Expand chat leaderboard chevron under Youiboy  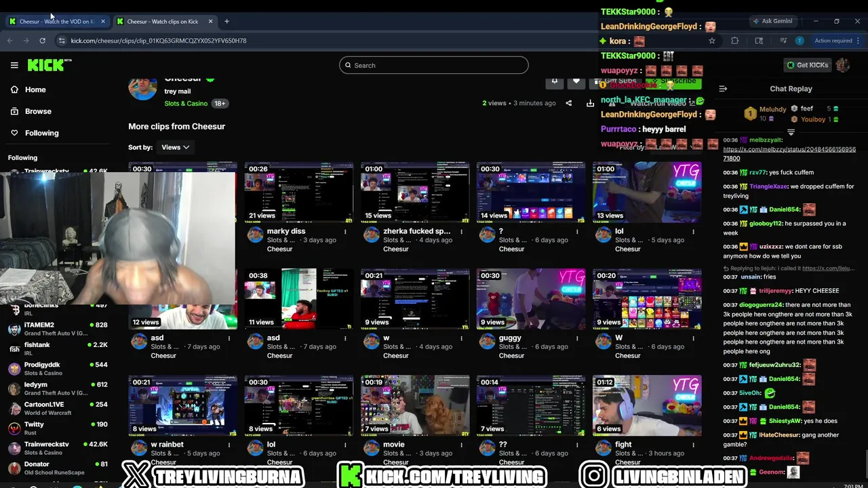[791, 132]
